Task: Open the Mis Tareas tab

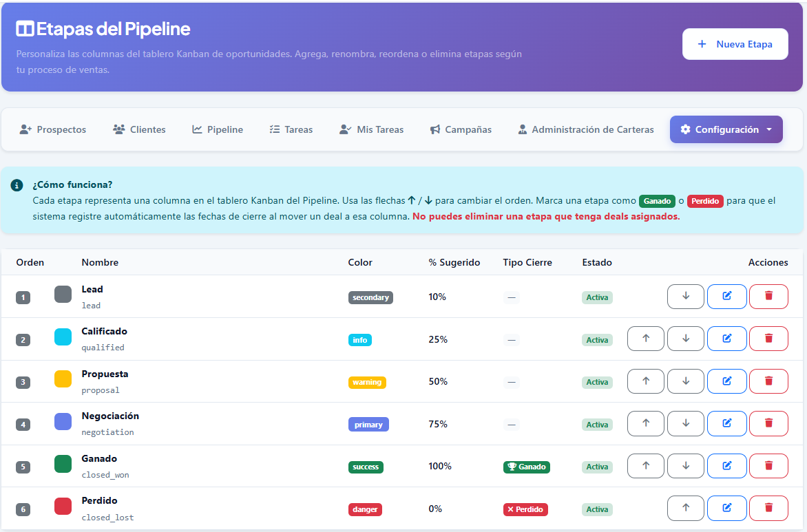Action: click(372, 129)
